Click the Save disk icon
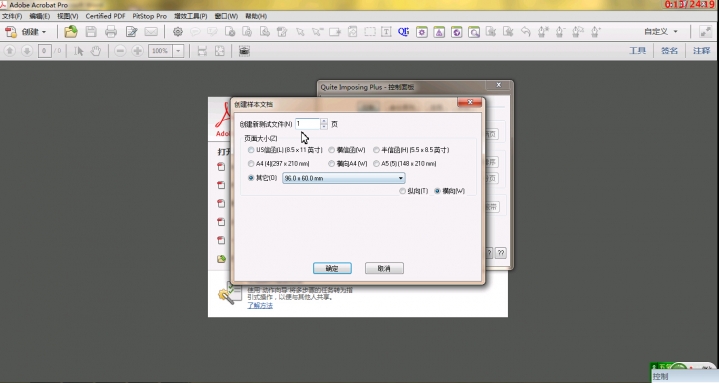Image resolution: width=719 pixels, height=383 pixels. (x=91, y=32)
